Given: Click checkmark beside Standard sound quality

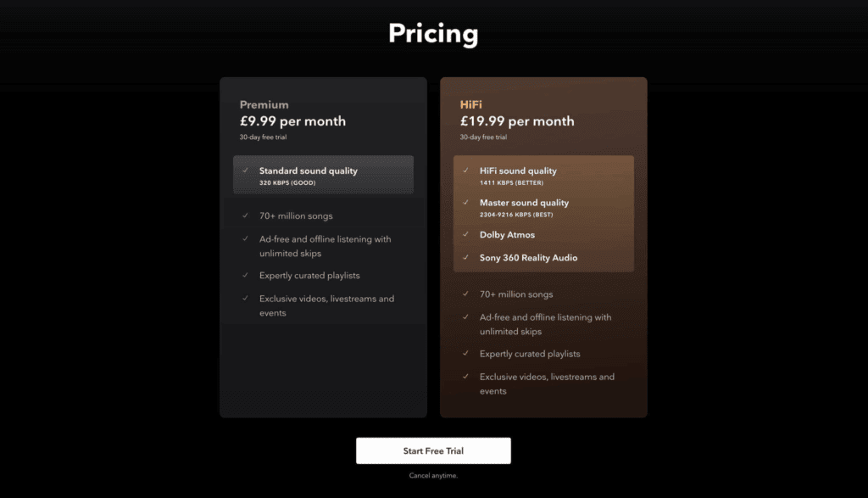Looking at the screenshot, I should (x=245, y=171).
